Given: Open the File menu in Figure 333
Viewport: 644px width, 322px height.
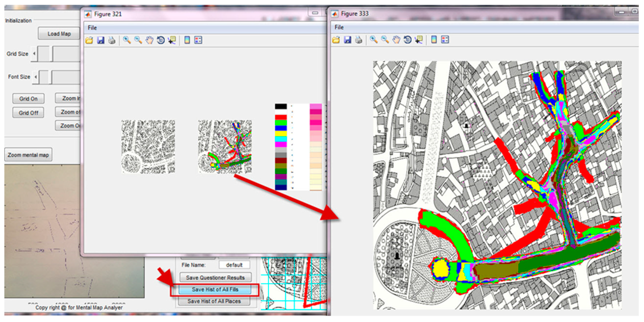Looking at the screenshot, I should (339, 27).
